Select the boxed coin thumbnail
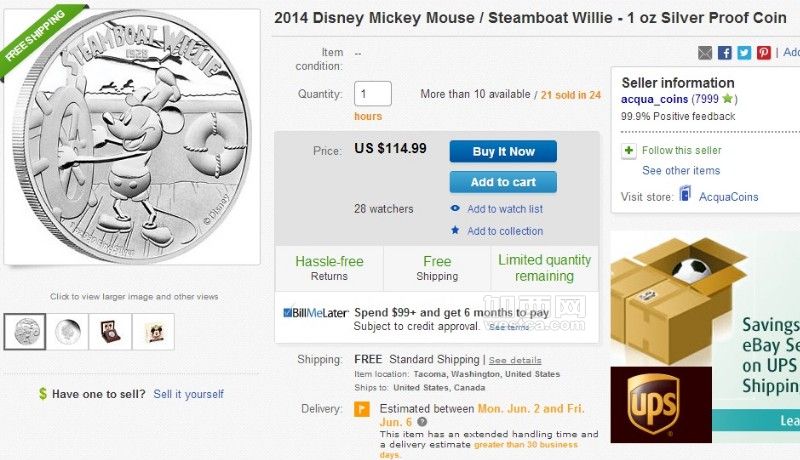800x460 pixels. 110,331
